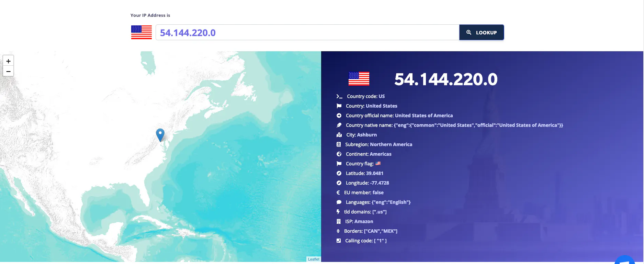Click the US flag beside the input
This screenshot has width=644, height=264.
click(x=142, y=32)
